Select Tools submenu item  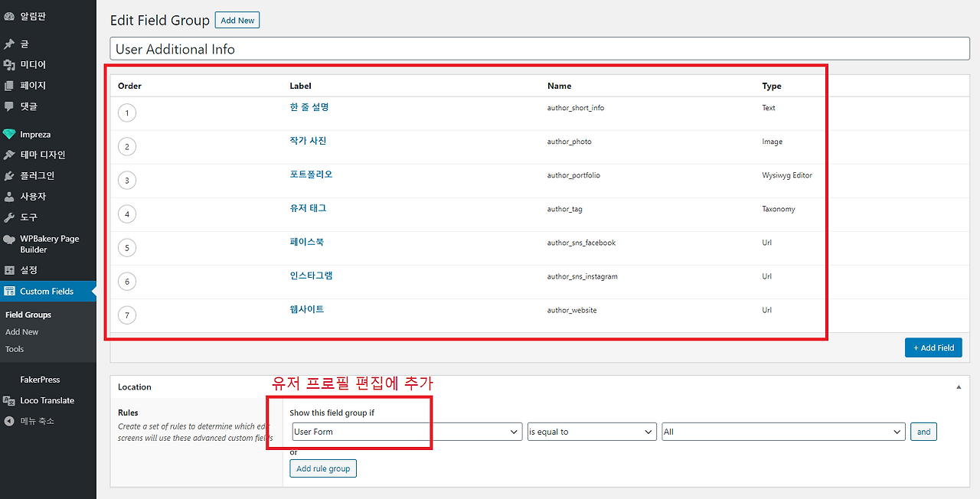point(15,349)
